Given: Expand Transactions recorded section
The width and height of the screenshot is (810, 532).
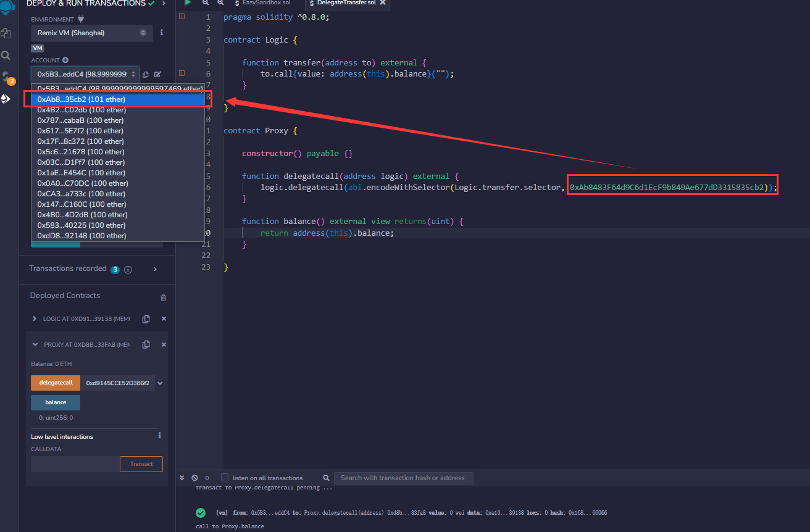Looking at the screenshot, I should tap(155, 269).
